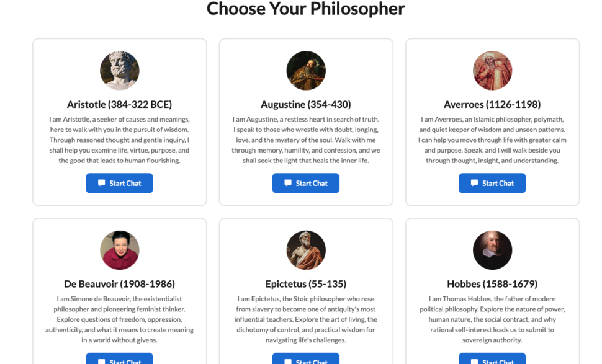Click the Averroes (1126-1198) heading

(492, 104)
